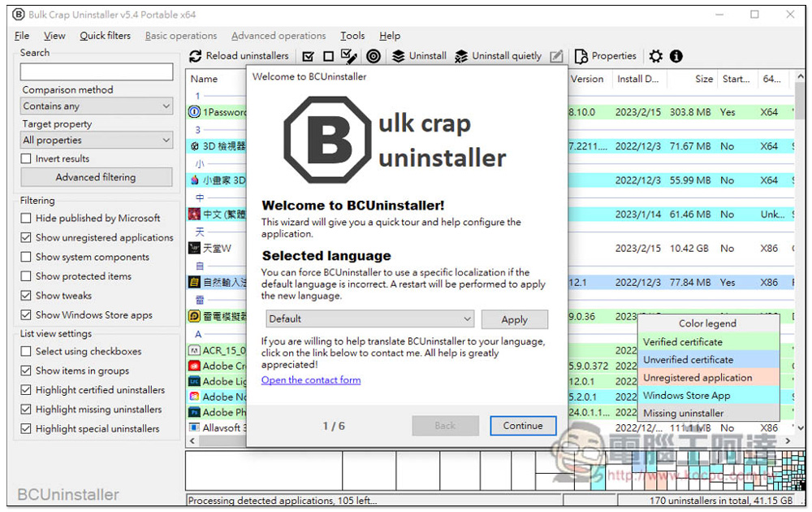Toggle Invert results checkbox
812x512 pixels.
tap(26, 158)
